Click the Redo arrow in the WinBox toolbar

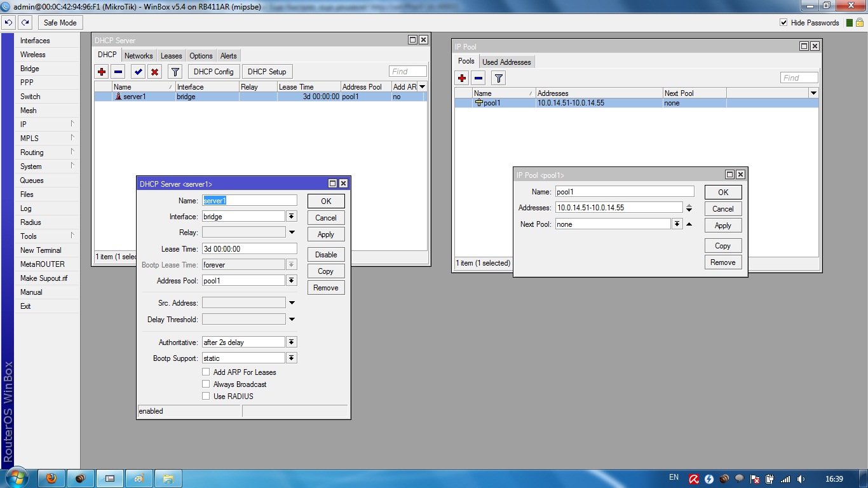click(25, 22)
